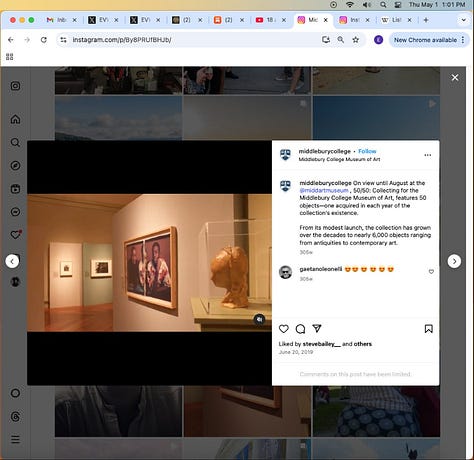This screenshot has height=460, width=474.
Task: Click install app icon in address bar
Action: pos(326,40)
